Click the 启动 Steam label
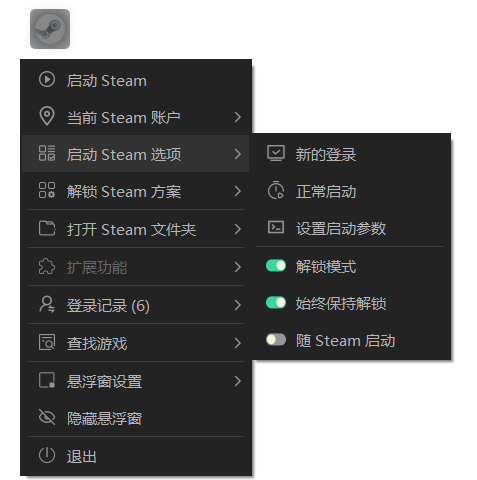Screen dimensions: 477x480 point(106,81)
